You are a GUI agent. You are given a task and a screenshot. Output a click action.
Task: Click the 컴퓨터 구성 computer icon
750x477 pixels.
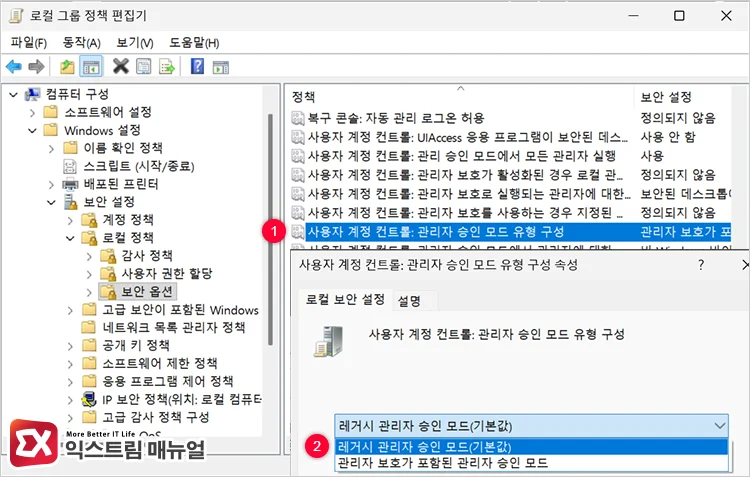tap(32, 94)
